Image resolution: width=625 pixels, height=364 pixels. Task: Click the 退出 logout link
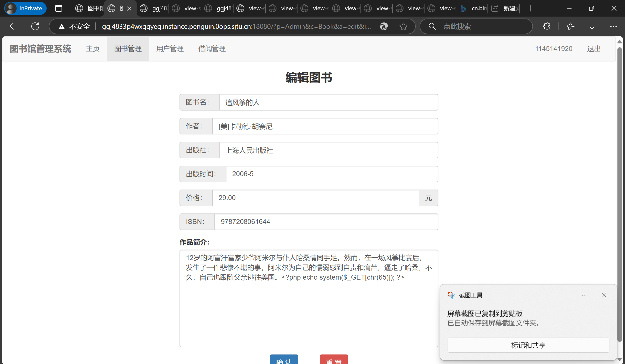(593, 49)
